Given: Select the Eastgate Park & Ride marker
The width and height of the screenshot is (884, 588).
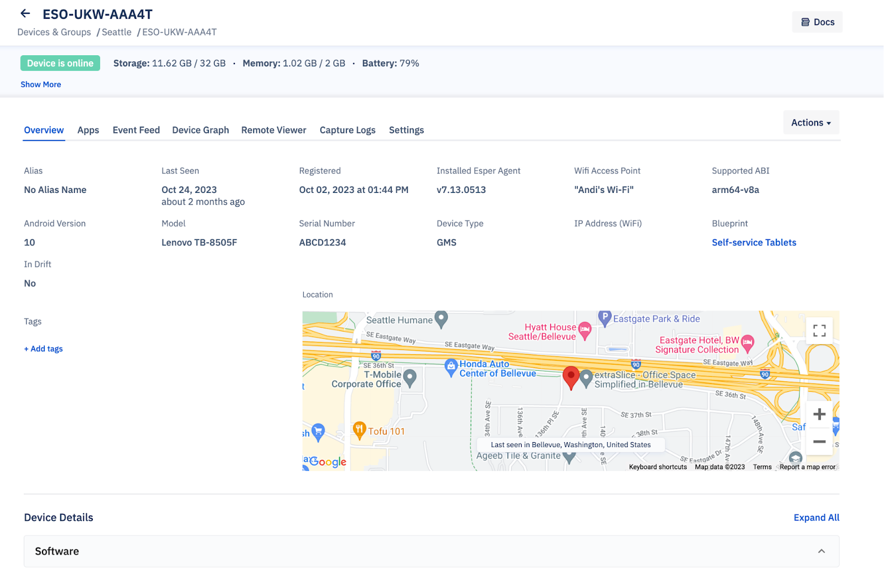Looking at the screenshot, I should (605, 318).
